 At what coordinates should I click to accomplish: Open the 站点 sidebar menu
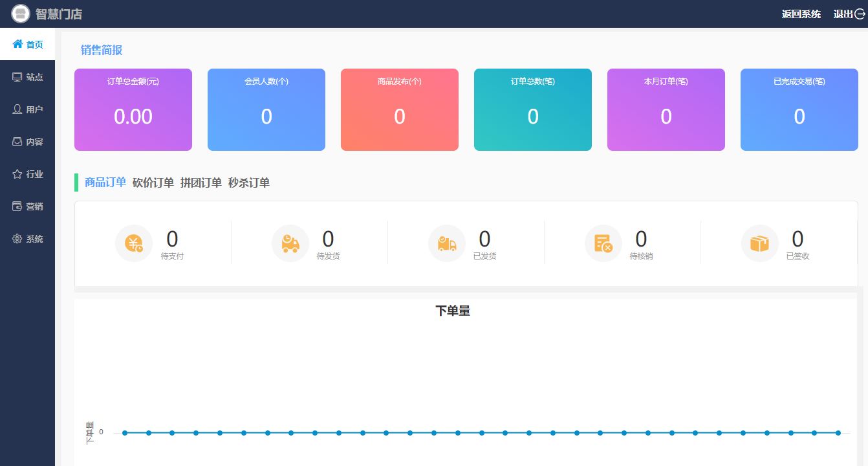[27, 76]
